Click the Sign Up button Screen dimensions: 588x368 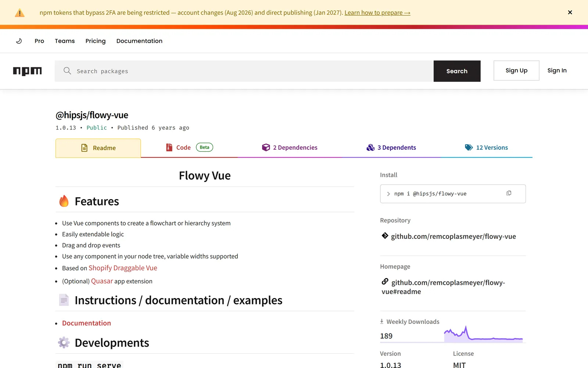[x=516, y=70]
